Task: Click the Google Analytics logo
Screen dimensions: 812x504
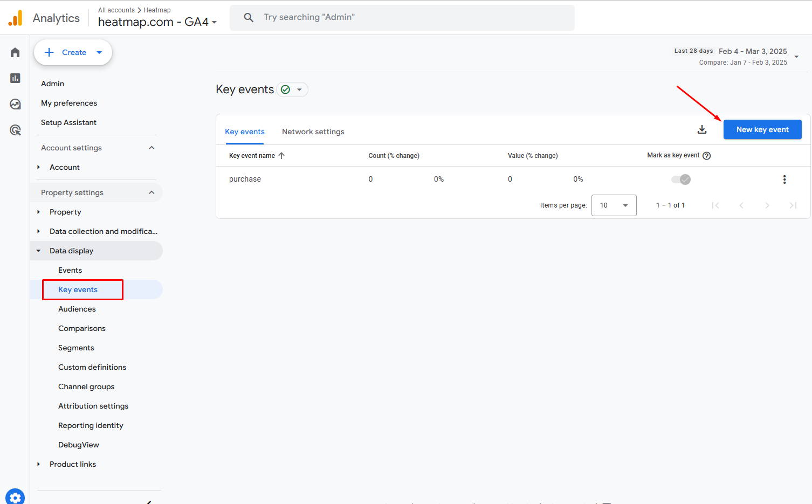Action: 16,18
